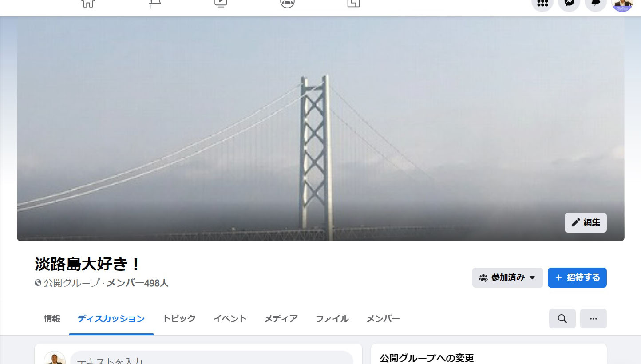The height and width of the screenshot is (364, 641).
Task: Click the メンバー498人 link
Action: pos(138,283)
